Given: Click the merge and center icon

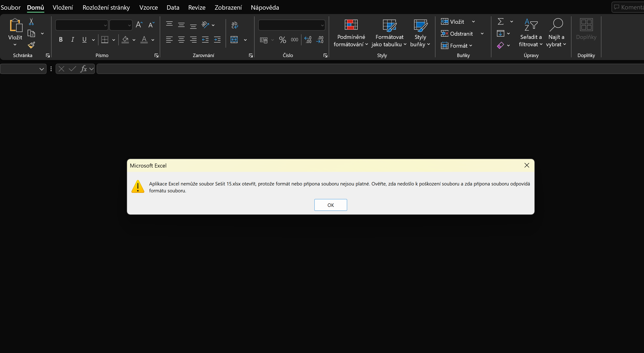Looking at the screenshot, I should (234, 40).
